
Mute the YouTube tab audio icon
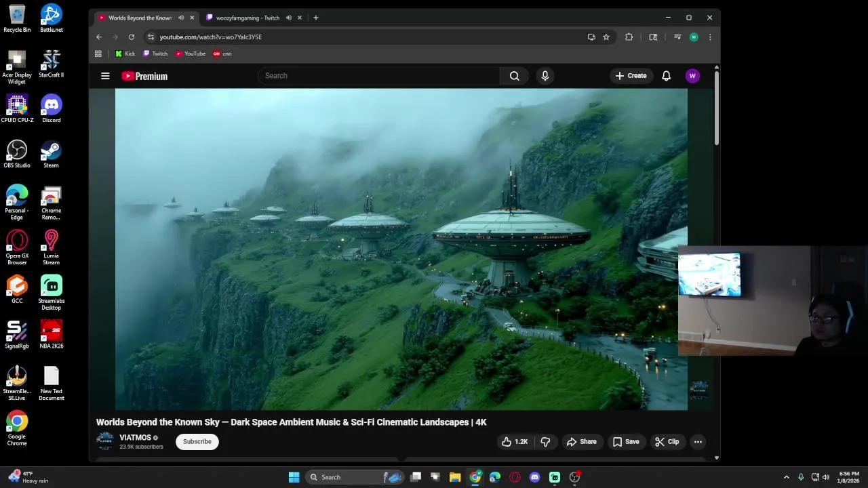coord(181,18)
